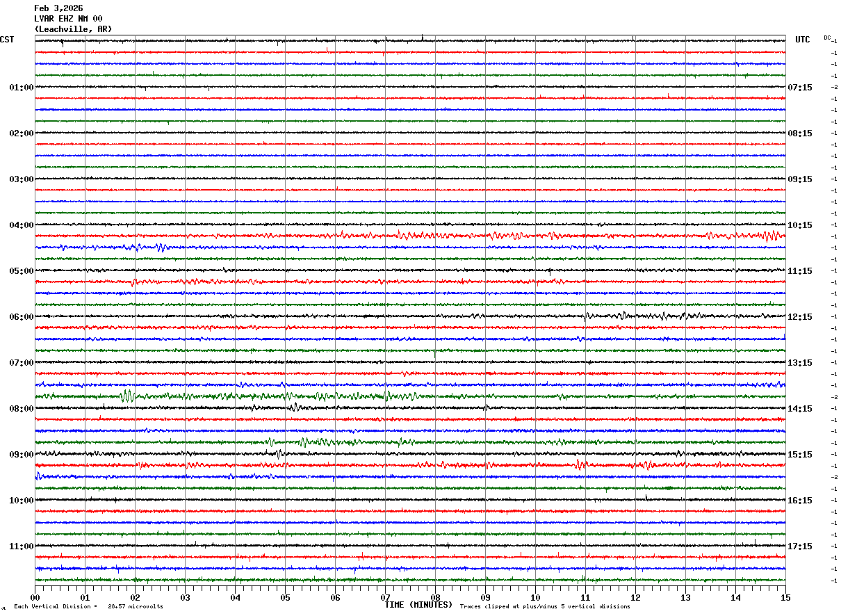
Task: Click minute tick label '03' on time axis
Action: coord(185,597)
